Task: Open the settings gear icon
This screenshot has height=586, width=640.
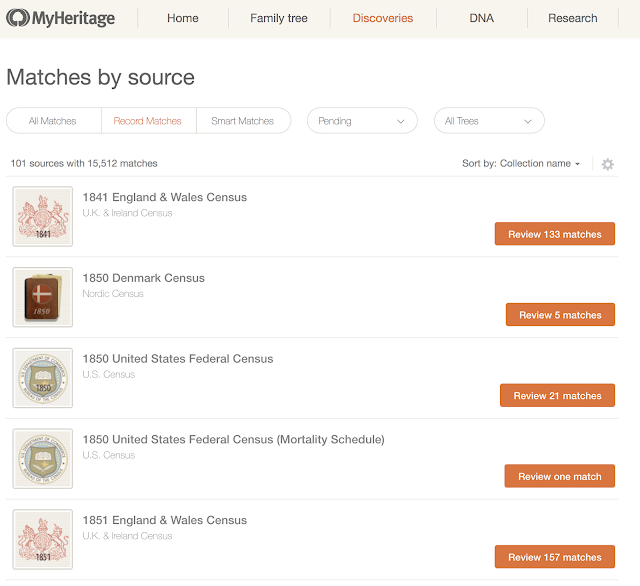Action: point(607,164)
